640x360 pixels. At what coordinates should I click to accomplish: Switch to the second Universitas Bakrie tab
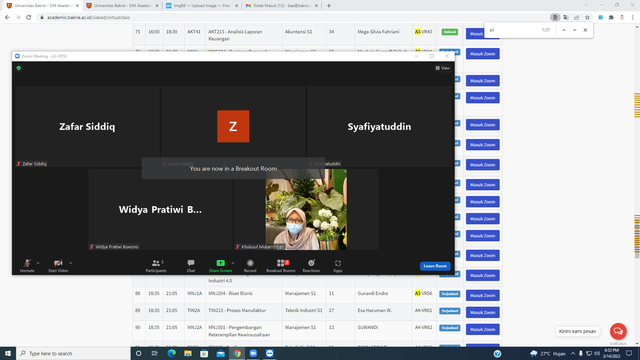tap(122, 6)
